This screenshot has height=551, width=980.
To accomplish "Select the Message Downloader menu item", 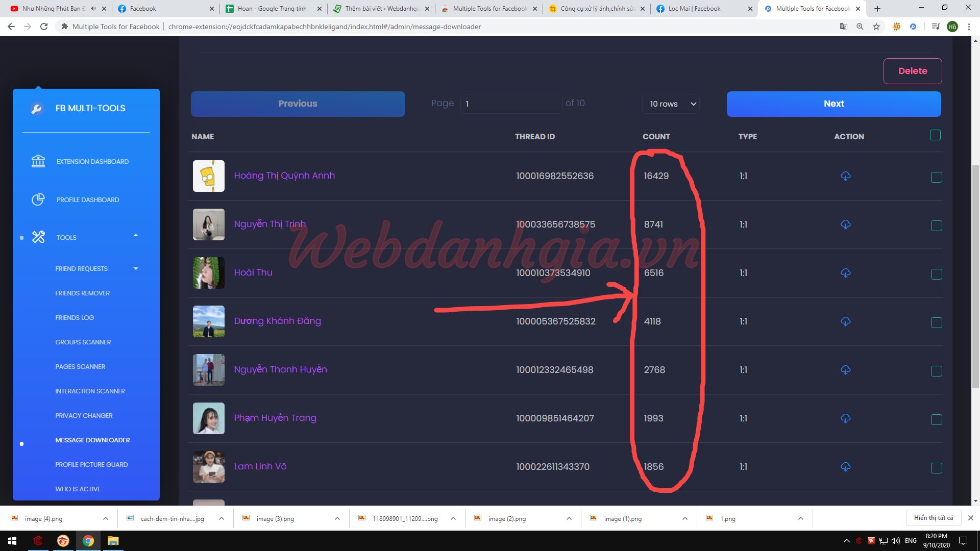I will pos(92,440).
